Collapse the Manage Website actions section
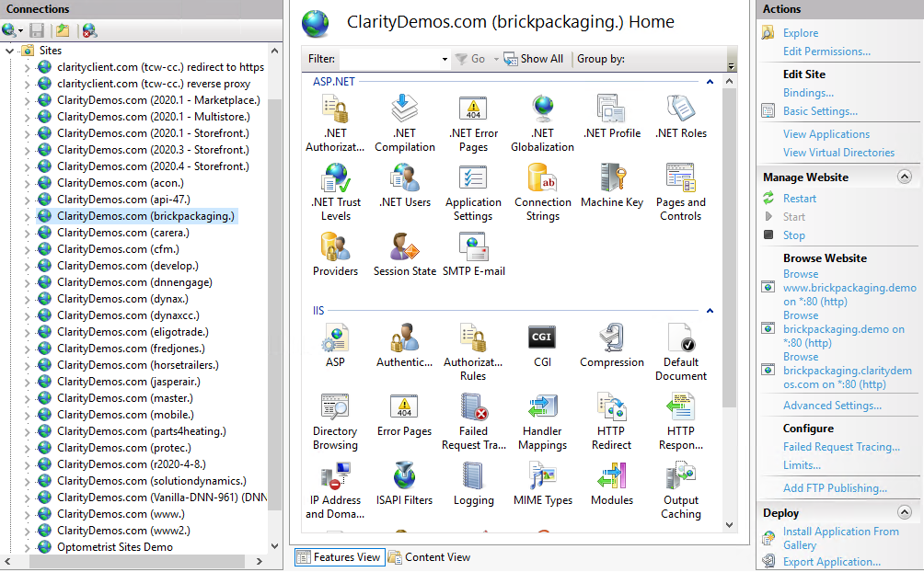Screen dimensions: 924x572 pos(905,177)
